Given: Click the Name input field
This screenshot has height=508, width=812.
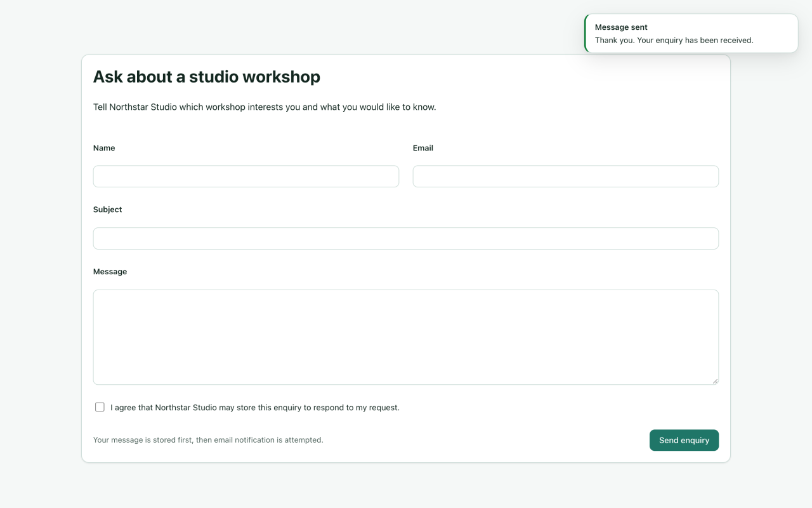Looking at the screenshot, I should point(246,177).
